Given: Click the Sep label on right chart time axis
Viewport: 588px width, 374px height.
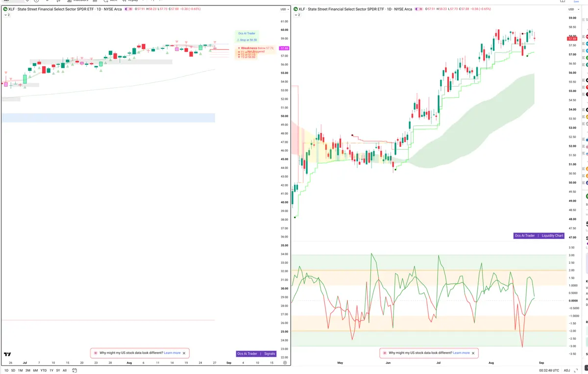Looking at the screenshot, I should [541, 363].
